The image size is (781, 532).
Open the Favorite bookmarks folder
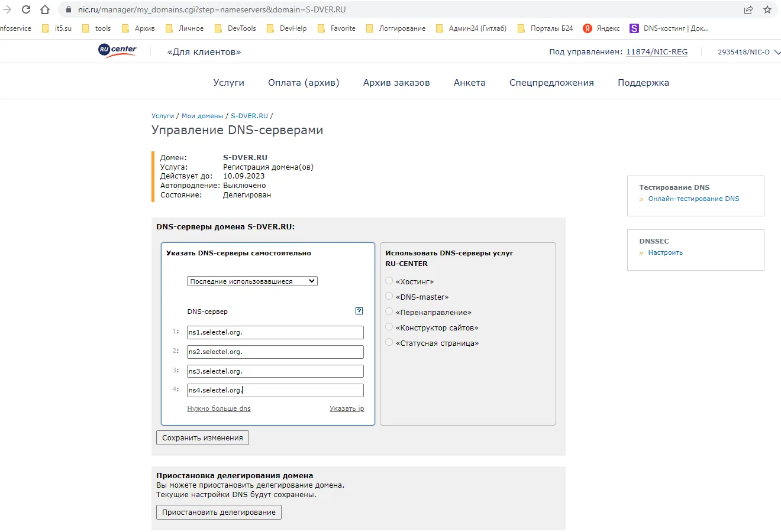[x=336, y=28]
